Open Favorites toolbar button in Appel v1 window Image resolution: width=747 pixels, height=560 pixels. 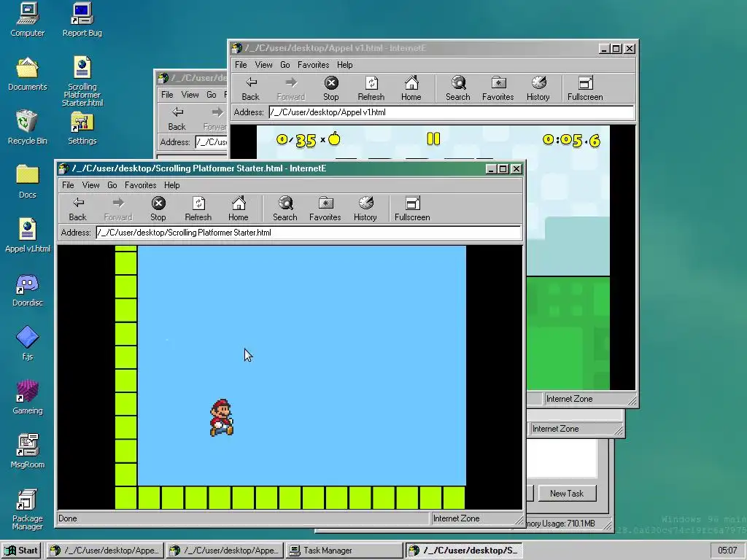pyautogui.click(x=498, y=88)
